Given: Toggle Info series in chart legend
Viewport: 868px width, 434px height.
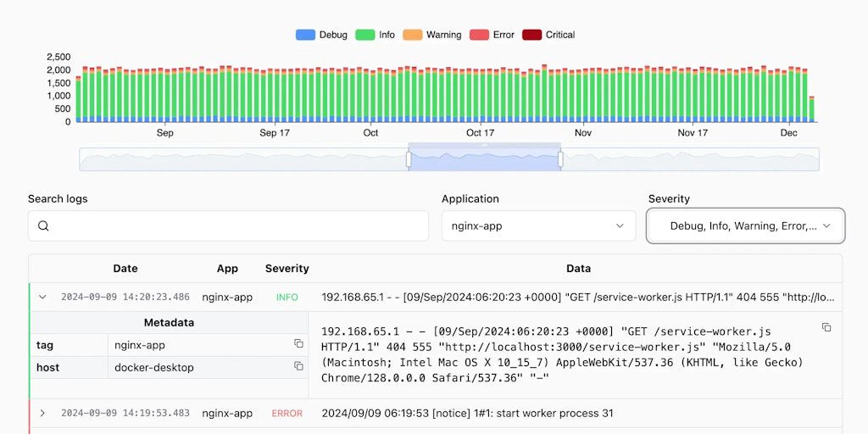Looking at the screenshot, I should [376, 35].
